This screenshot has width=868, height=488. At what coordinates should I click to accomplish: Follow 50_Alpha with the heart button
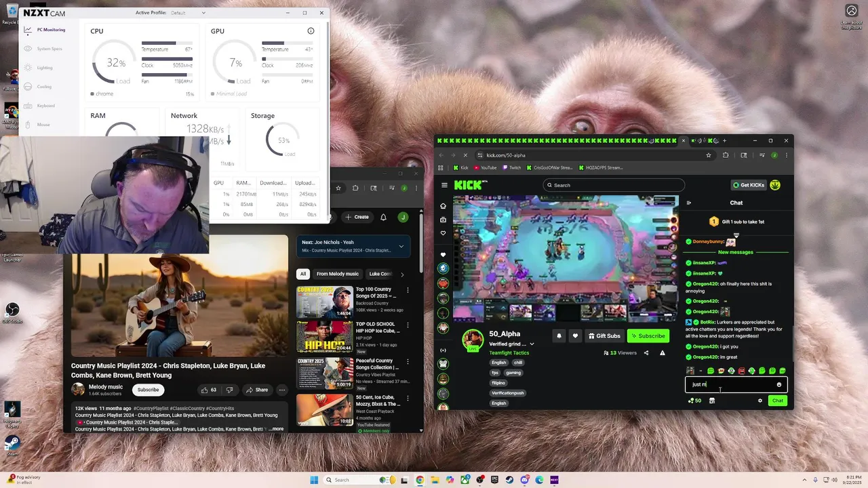pos(575,335)
